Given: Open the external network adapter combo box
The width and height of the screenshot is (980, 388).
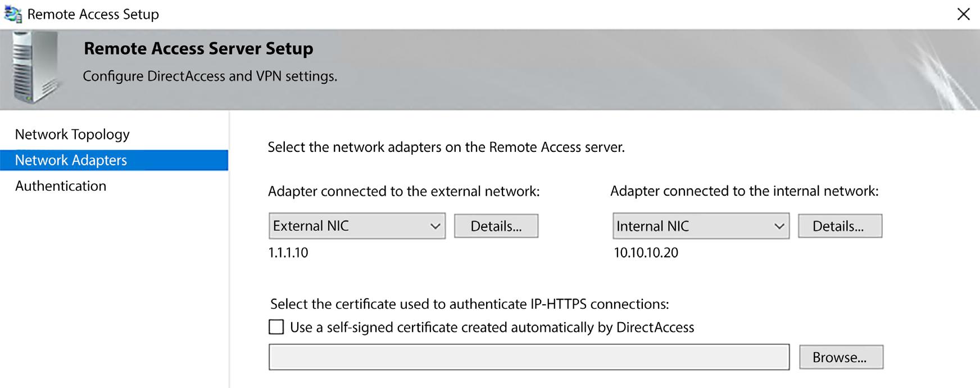Looking at the screenshot, I should (x=357, y=226).
